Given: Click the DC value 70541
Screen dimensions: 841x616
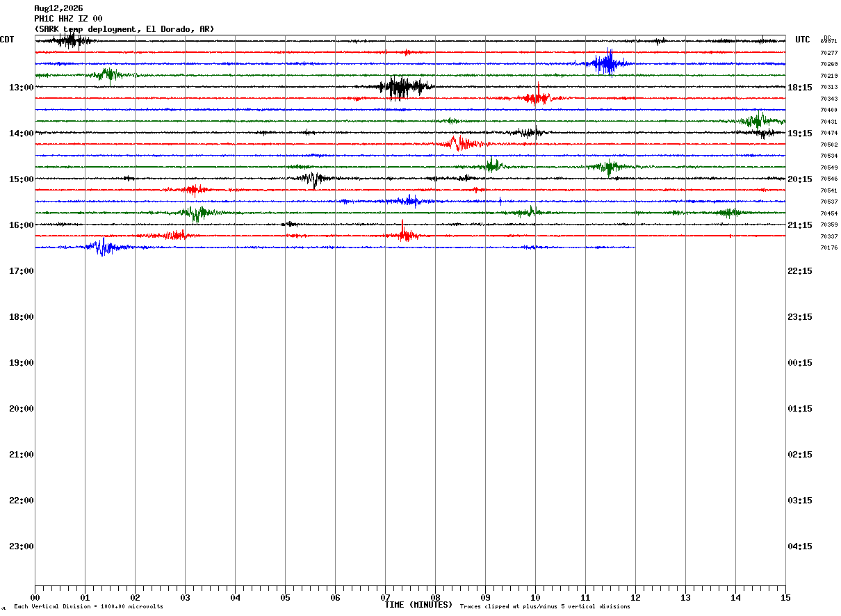Looking at the screenshot, I should (x=828, y=191).
